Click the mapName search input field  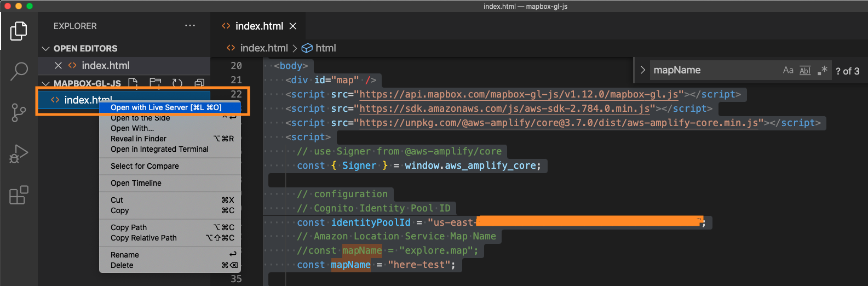712,70
